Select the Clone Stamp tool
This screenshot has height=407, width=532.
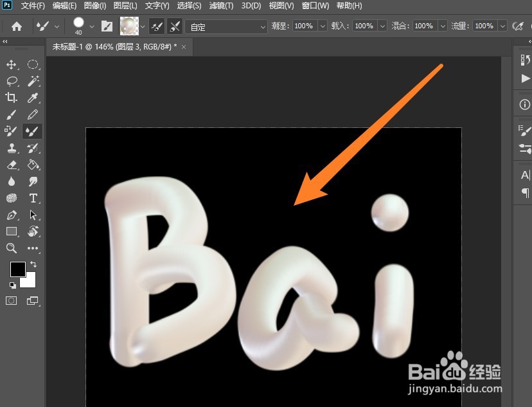12,148
